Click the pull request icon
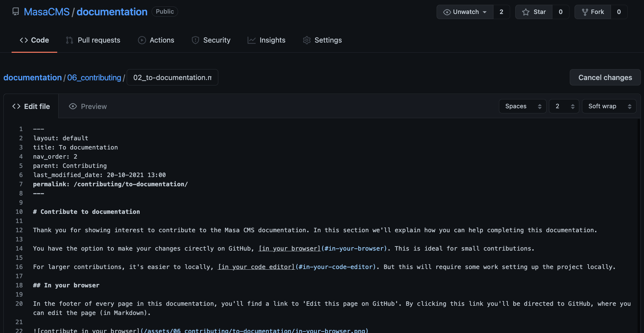Image resolution: width=644 pixels, height=333 pixels. click(69, 40)
